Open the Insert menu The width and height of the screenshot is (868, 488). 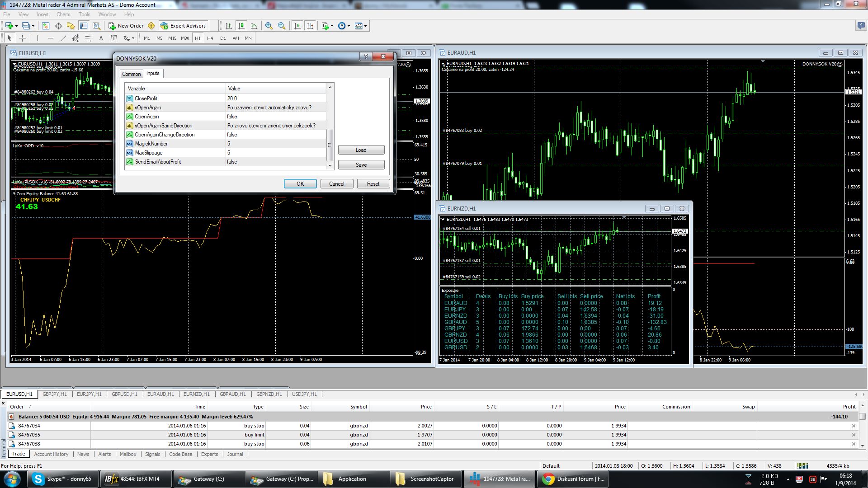pos(42,14)
